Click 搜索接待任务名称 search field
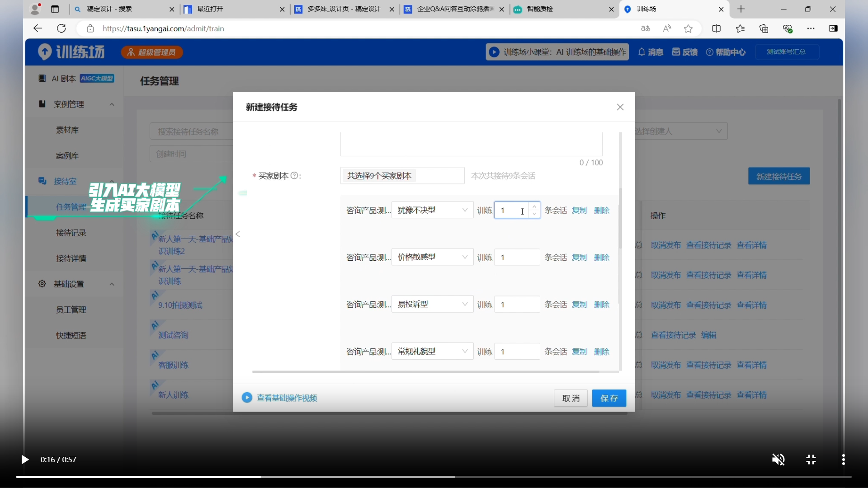868x488 pixels. [x=192, y=131]
